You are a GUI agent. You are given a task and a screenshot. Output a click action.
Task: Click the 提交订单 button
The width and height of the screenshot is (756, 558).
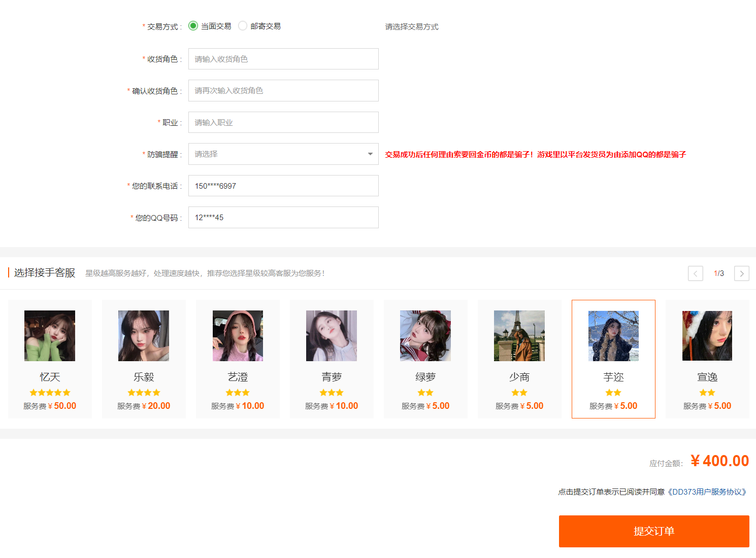point(654,531)
